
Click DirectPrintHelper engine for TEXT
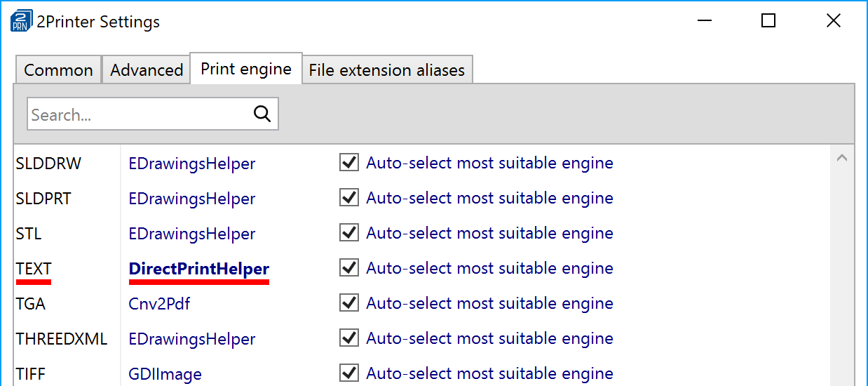pos(199,269)
